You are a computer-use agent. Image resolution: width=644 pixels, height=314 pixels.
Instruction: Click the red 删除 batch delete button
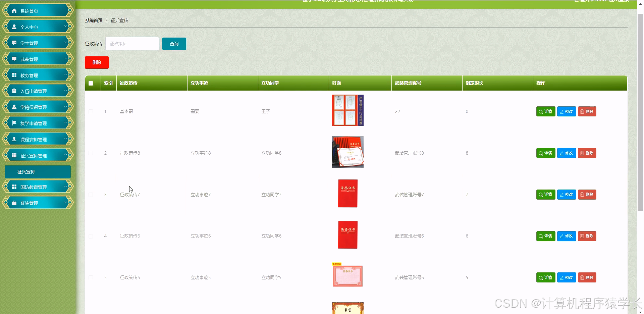coord(97,62)
